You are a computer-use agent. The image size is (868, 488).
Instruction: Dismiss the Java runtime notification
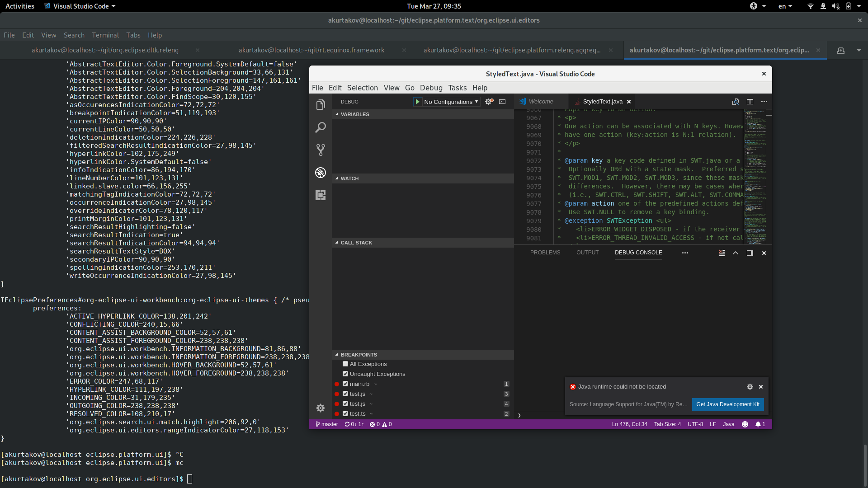[x=761, y=387]
